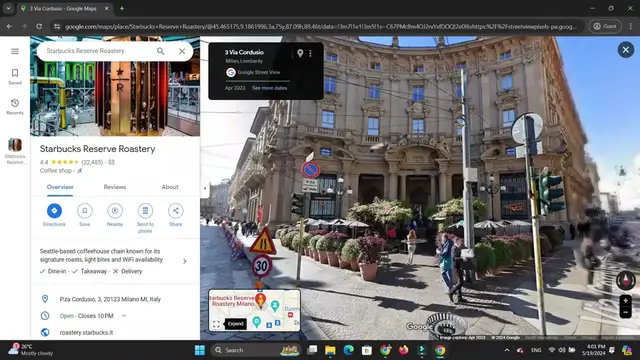
Task: Open the Windows Start menu
Action: [x=200, y=350]
